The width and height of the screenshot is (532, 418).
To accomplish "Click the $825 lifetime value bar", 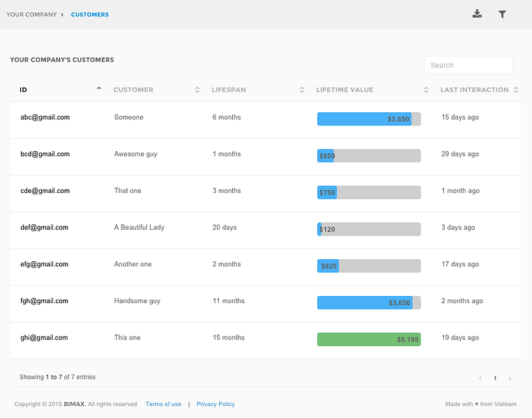I will 369,266.
